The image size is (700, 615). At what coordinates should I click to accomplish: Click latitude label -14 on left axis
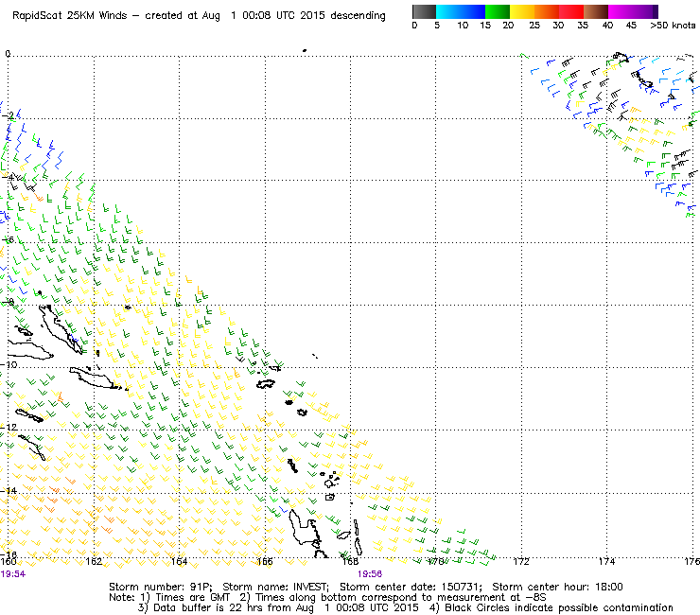click(9, 491)
